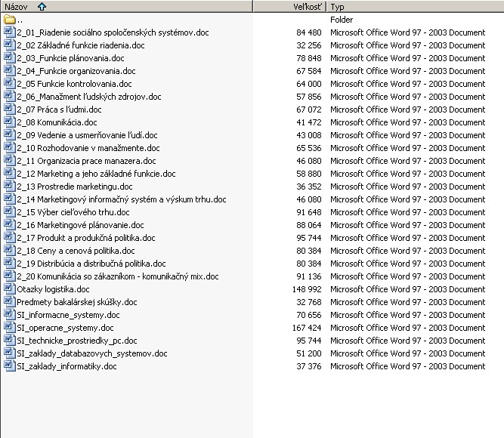504x438 pixels.
Task: Click Word icon beside 2_14 Marketingový informačný systém
Action: pos(10,199)
